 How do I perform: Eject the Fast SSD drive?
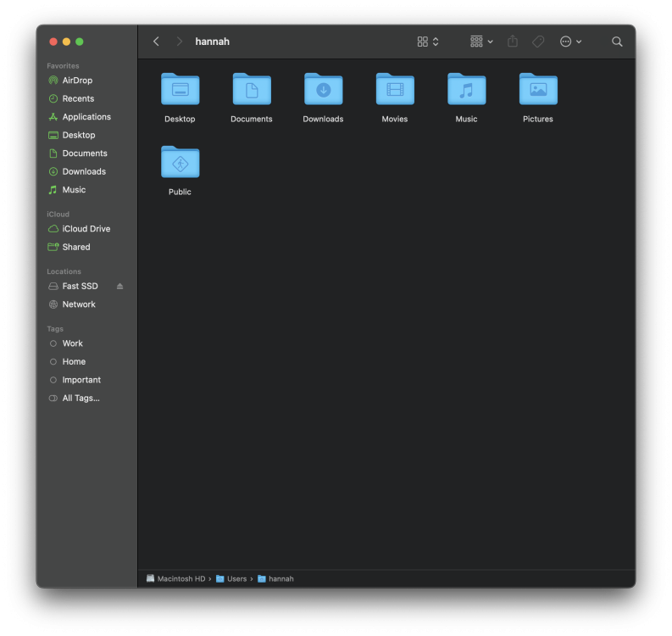click(x=119, y=287)
